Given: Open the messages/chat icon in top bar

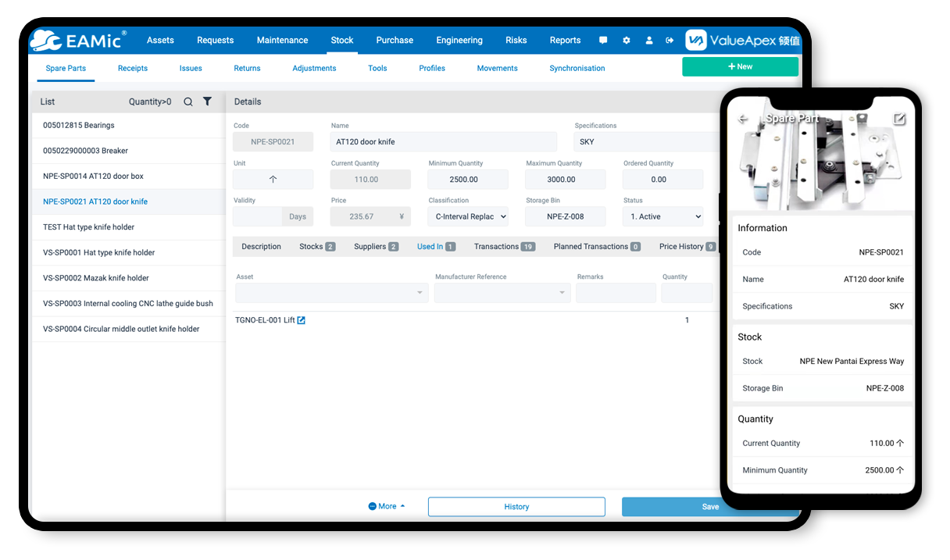Looking at the screenshot, I should 602,40.
